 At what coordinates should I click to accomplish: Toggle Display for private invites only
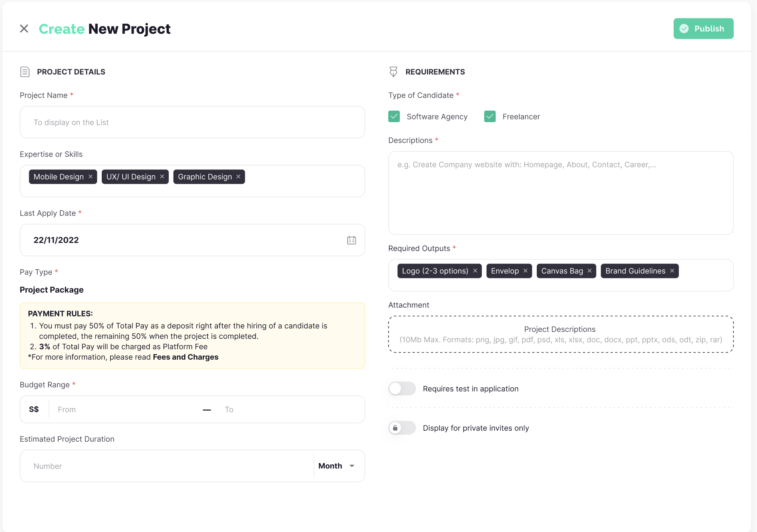tap(402, 428)
